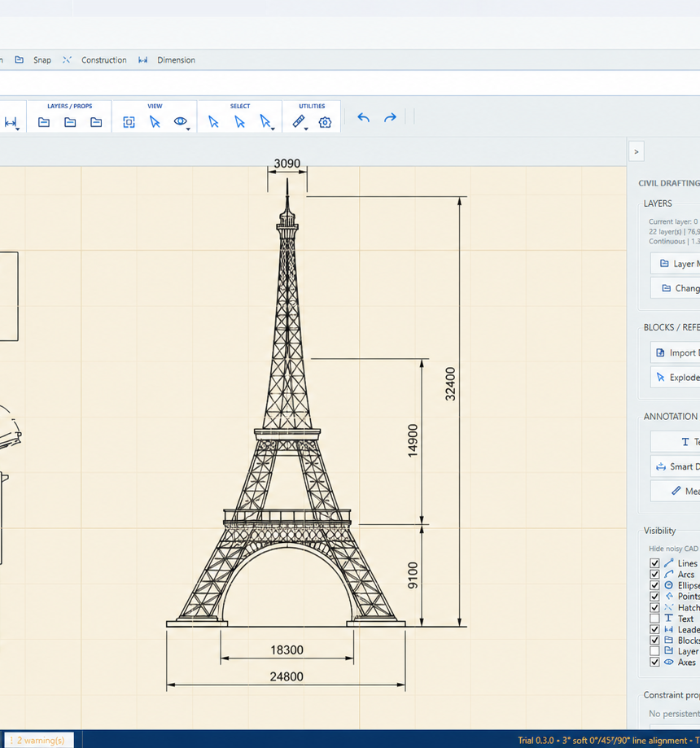Expand the side panel with the > button
700x748 pixels.
[x=636, y=151]
